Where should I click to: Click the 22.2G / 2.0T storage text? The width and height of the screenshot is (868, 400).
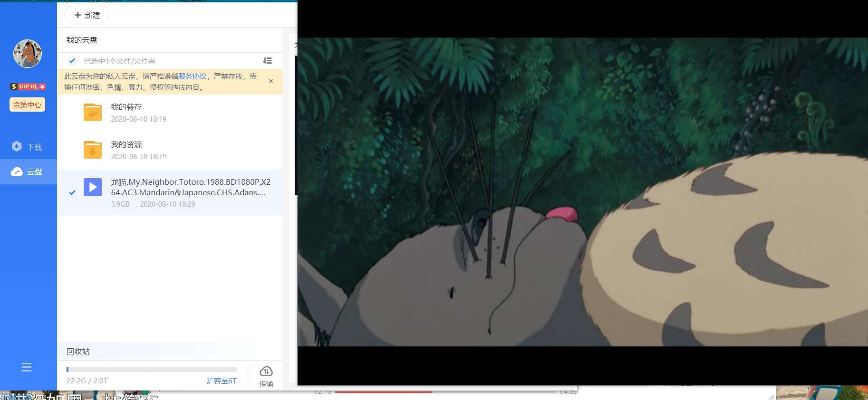pyautogui.click(x=87, y=381)
